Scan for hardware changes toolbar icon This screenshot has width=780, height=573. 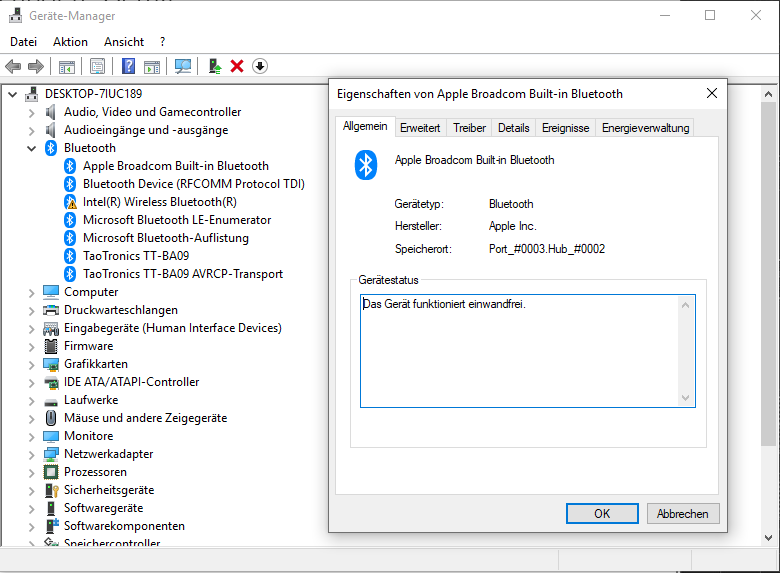pos(183,66)
